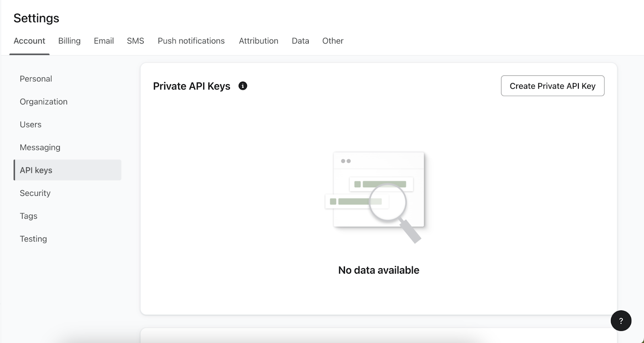Select the Account tab
Screen dimensions: 644x343
pos(29,41)
